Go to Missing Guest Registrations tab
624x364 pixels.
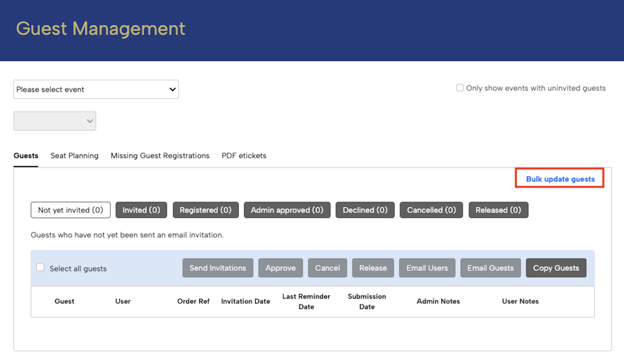click(160, 156)
